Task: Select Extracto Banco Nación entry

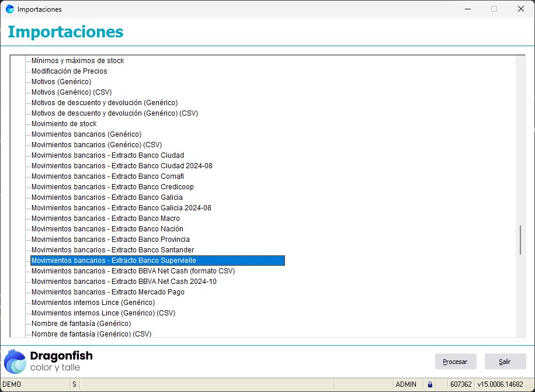Action: 107,229
